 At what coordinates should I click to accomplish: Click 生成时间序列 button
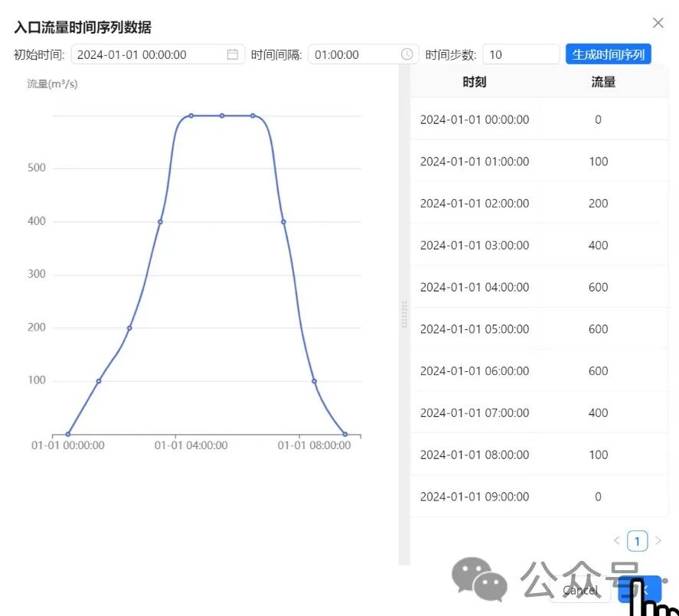point(608,54)
